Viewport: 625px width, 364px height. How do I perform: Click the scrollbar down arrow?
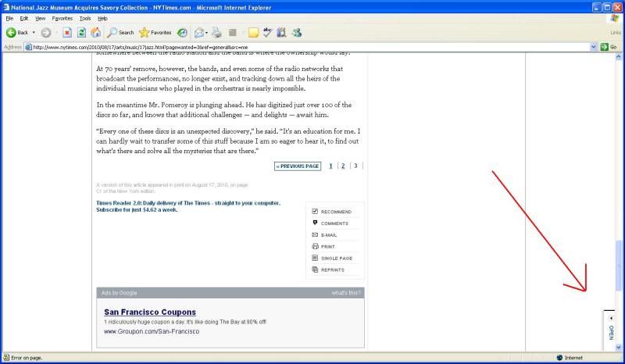[x=619, y=348]
